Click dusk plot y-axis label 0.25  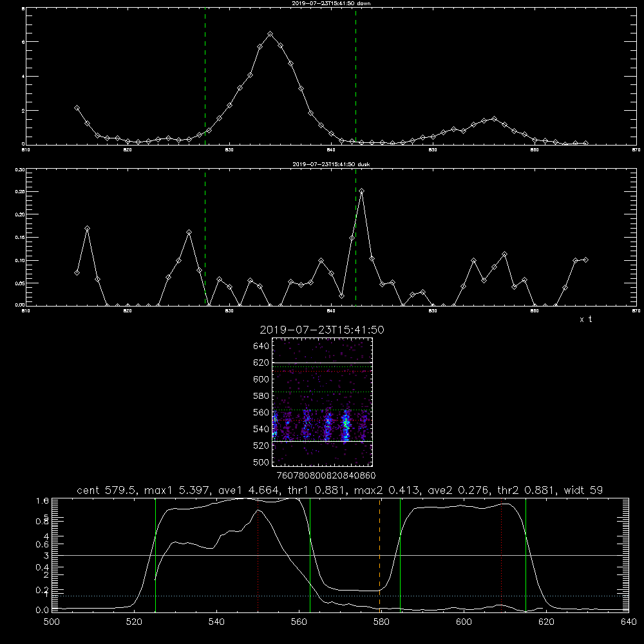(x=20, y=192)
